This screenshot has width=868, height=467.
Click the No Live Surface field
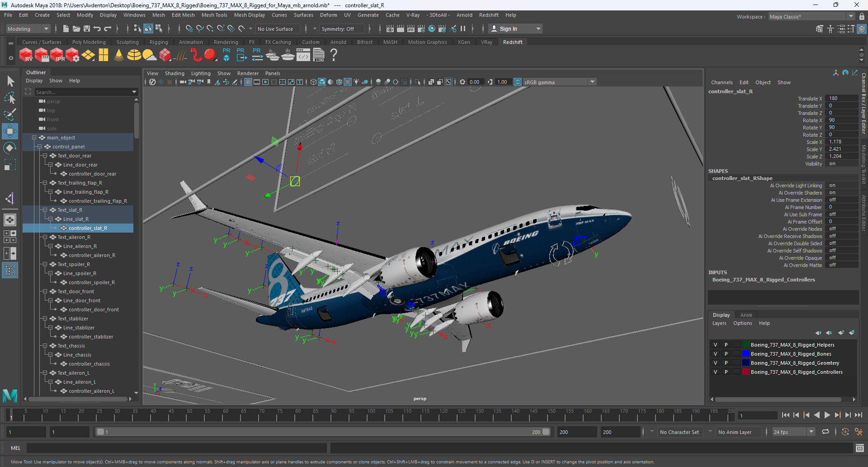coord(277,29)
